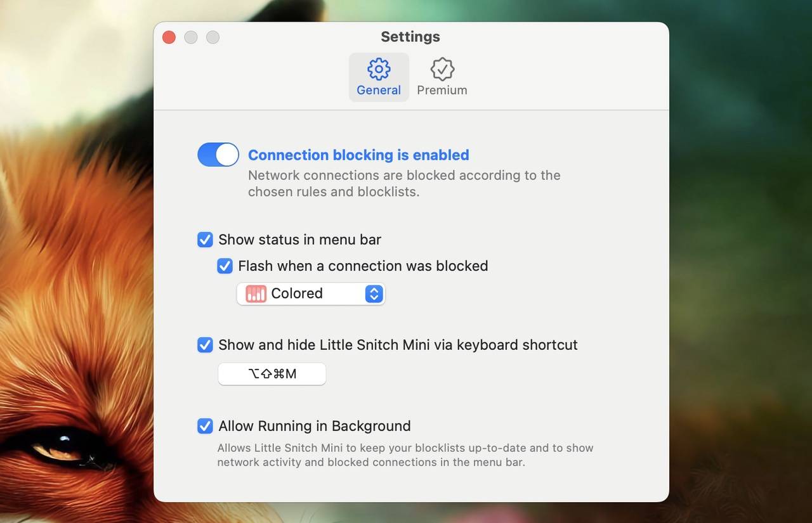Click the Allows Little Snitch Mini description text
This screenshot has height=523, width=812.
click(x=405, y=455)
